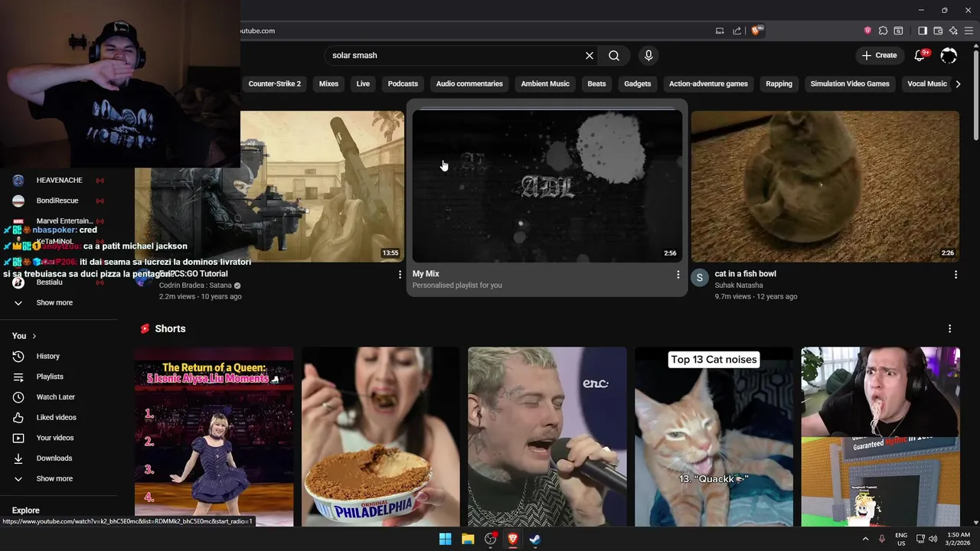Select the Beats filter chip
This screenshot has height=551, width=980.
596,83
